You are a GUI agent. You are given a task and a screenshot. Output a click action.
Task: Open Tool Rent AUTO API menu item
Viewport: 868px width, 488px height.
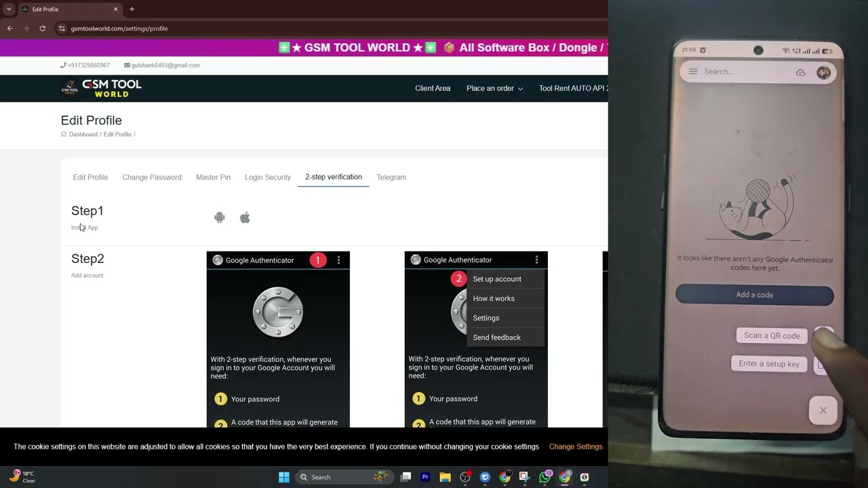[573, 88]
